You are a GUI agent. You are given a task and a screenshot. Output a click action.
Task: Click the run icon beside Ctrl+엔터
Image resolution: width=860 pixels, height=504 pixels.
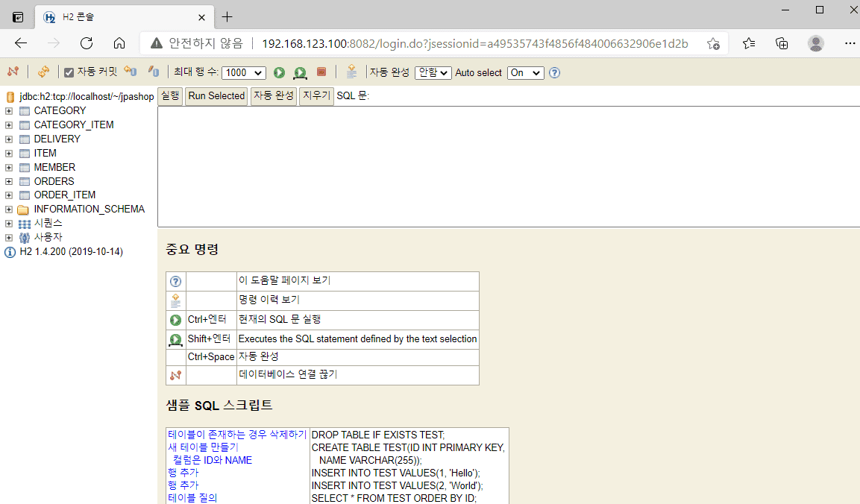(175, 320)
